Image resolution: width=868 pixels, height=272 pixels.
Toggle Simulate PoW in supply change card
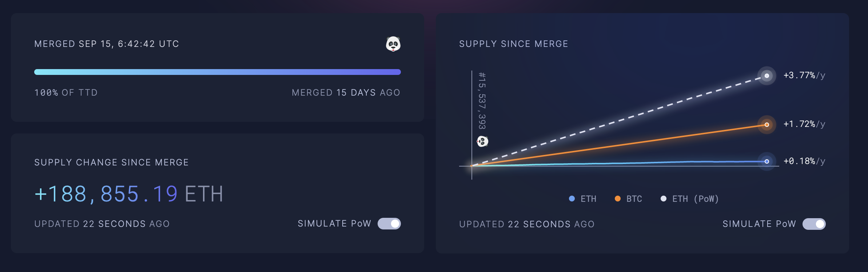click(x=389, y=224)
